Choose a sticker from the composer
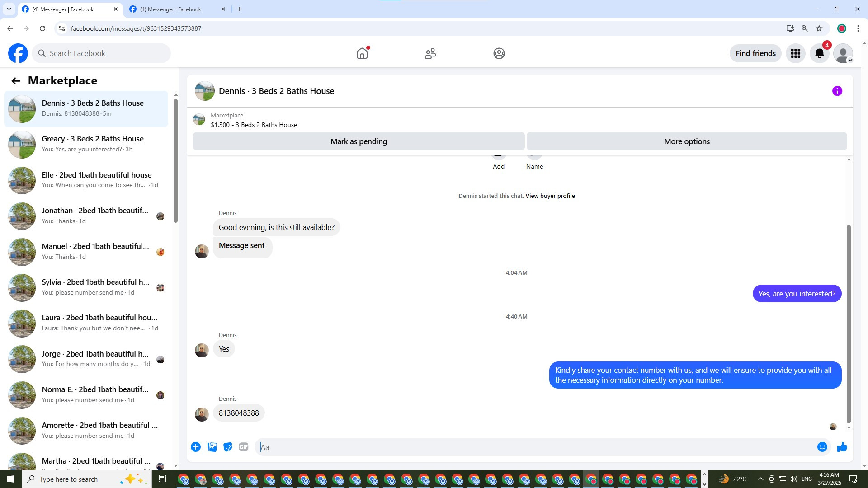Viewport: 868px width, 488px height. (x=228, y=447)
